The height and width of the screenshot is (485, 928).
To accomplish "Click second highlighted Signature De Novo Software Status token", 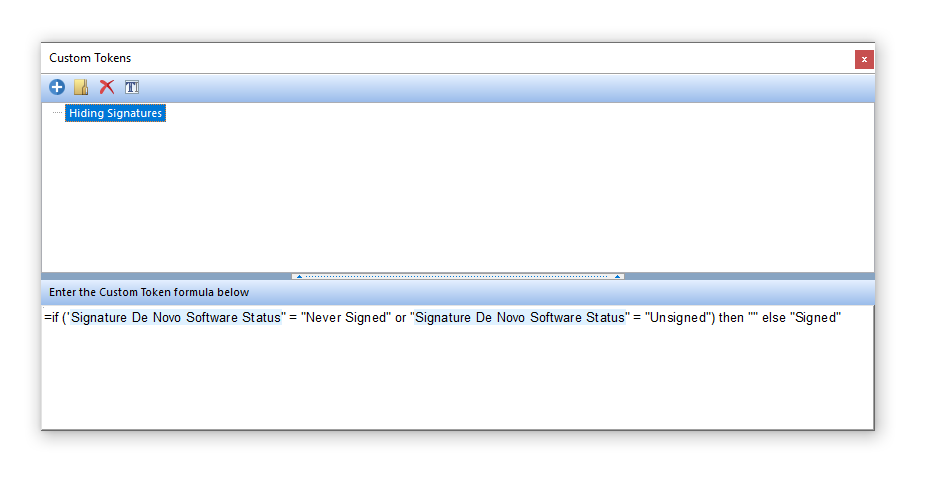I will pos(519,319).
